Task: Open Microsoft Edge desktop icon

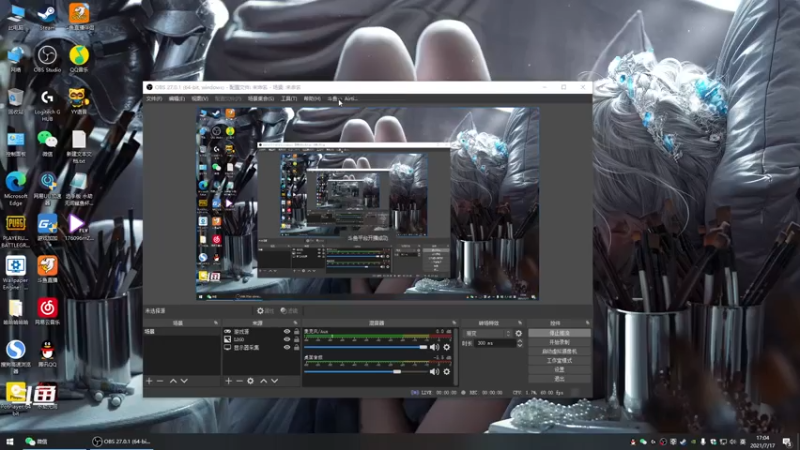Action: (x=16, y=189)
